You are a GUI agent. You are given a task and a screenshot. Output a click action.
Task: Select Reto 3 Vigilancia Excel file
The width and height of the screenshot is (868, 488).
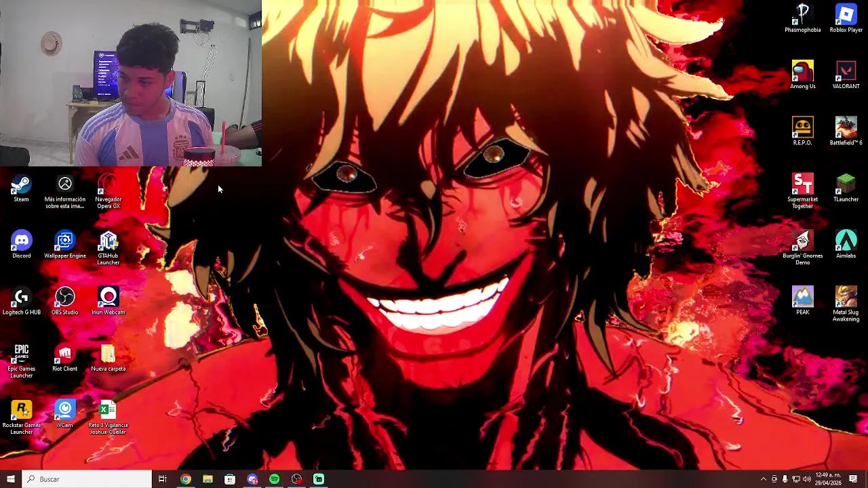coord(108,418)
